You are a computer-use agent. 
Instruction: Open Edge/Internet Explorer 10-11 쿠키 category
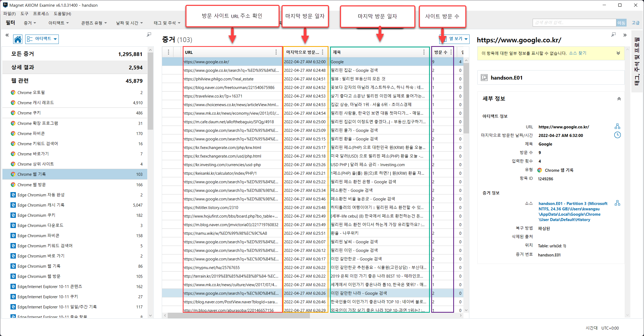coord(75,297)
